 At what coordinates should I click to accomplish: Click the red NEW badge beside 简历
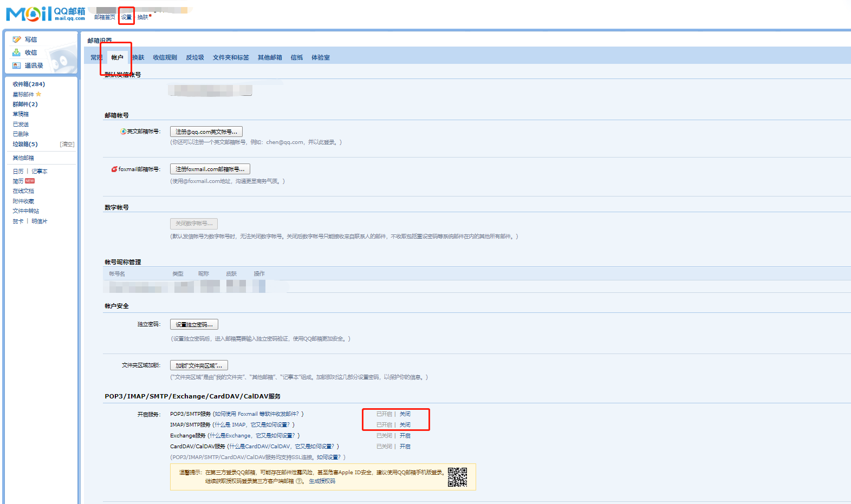click(x=30, y=181)
